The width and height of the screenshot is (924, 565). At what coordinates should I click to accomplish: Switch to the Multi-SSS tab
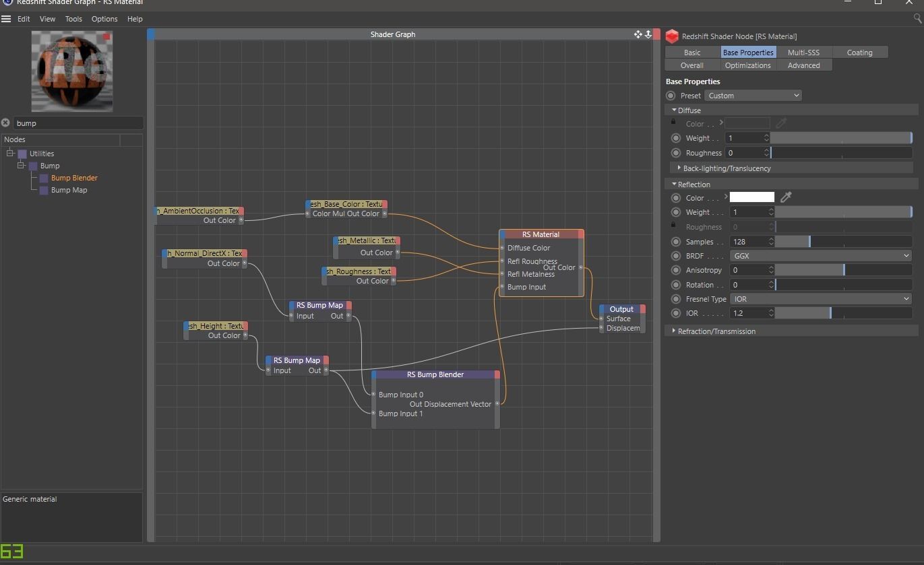[x=803, y=53]
